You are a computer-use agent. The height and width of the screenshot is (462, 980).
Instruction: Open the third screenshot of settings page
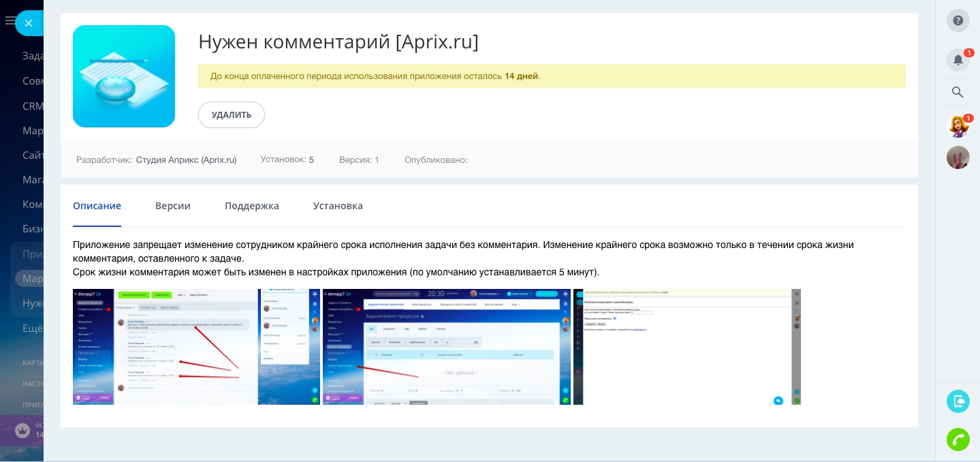pos(686,347)
